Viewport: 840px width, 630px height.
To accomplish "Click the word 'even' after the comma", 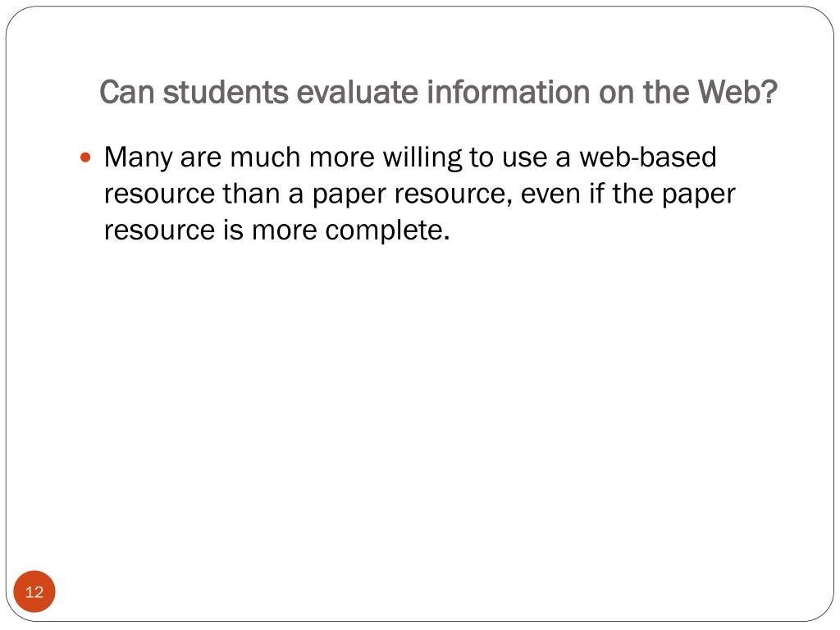I will tap(550, 194).
